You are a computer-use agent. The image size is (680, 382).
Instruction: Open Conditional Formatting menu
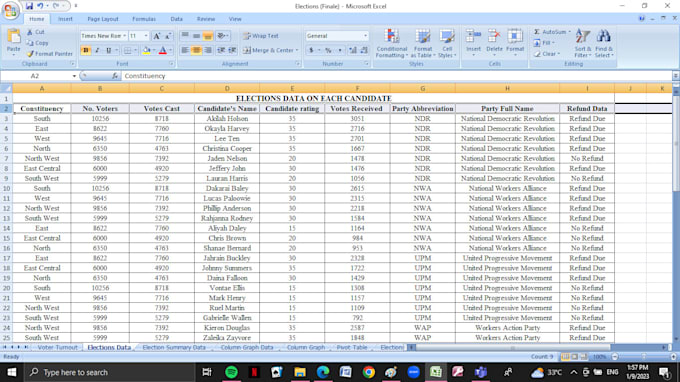392,43
